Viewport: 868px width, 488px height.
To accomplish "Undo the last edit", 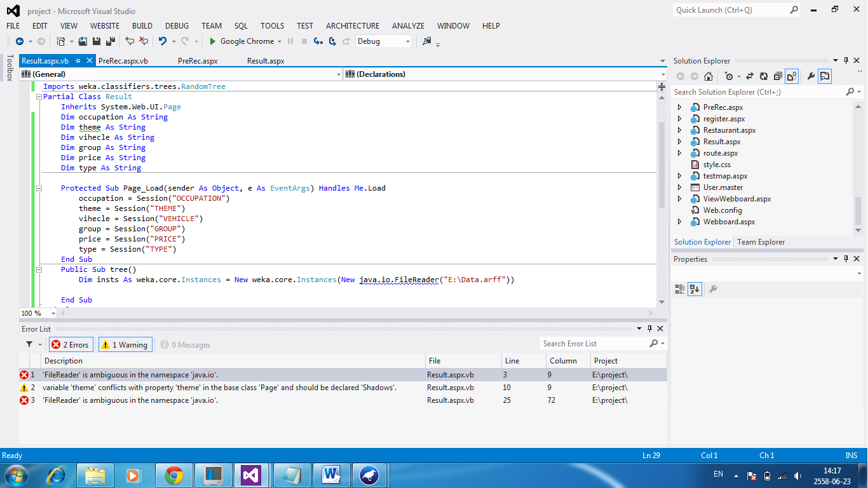I will [x=163, y=41].
